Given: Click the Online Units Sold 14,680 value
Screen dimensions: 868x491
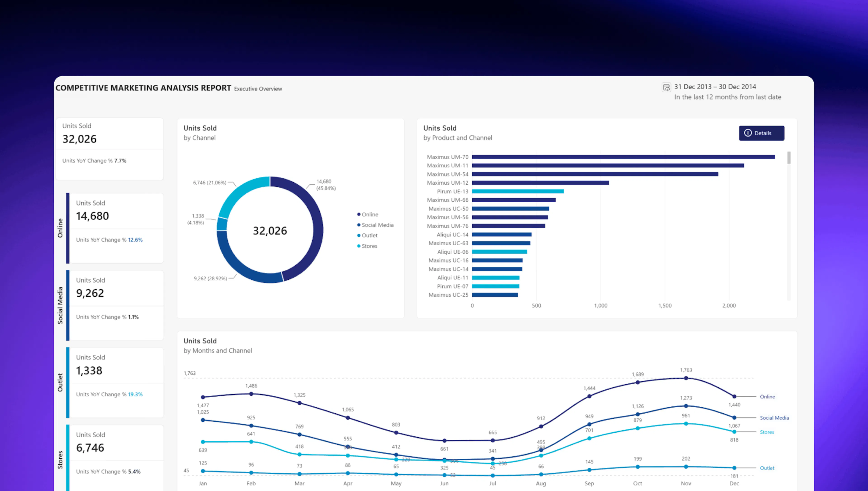Looking at the screenshot, I should (x=92, y=216).
